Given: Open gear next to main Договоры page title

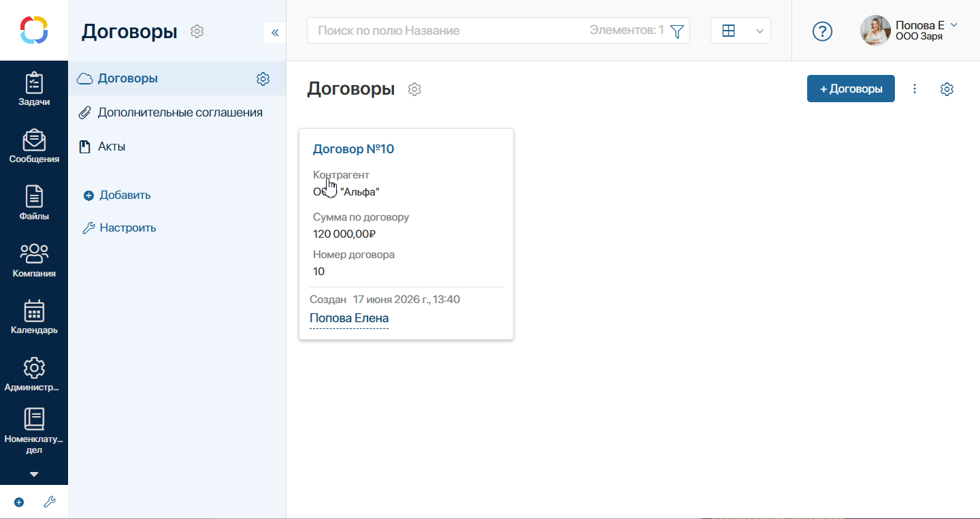Looking at the screenshot, I should click(414, 89).
